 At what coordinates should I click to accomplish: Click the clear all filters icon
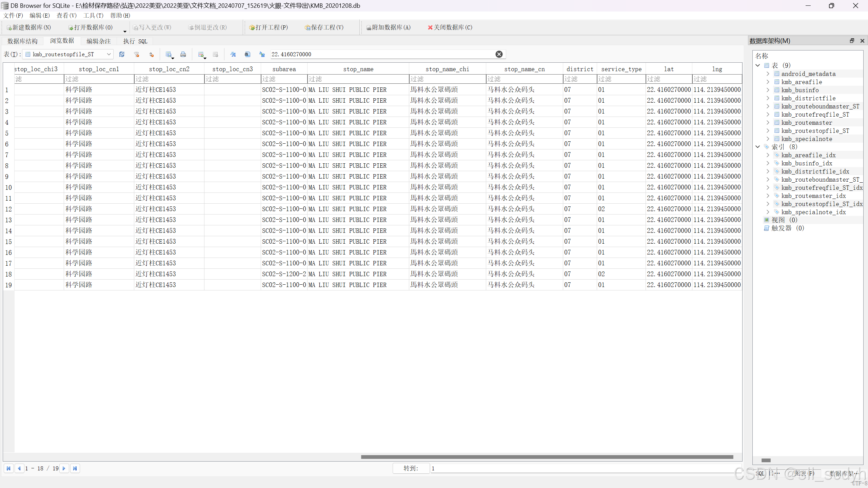[137, 54]
